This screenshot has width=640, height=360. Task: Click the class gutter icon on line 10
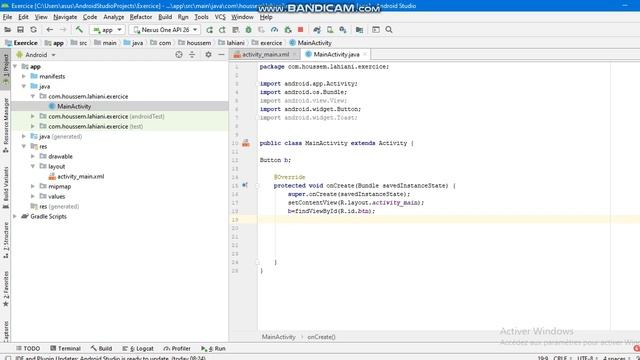[246, 143]
